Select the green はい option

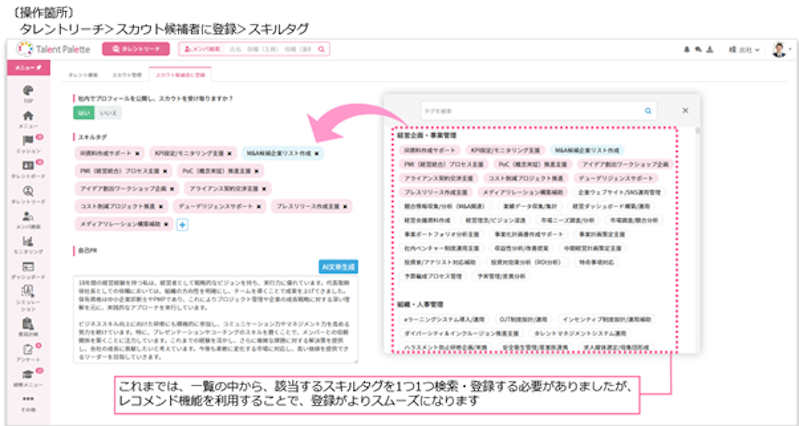click(x=82, y=114)
